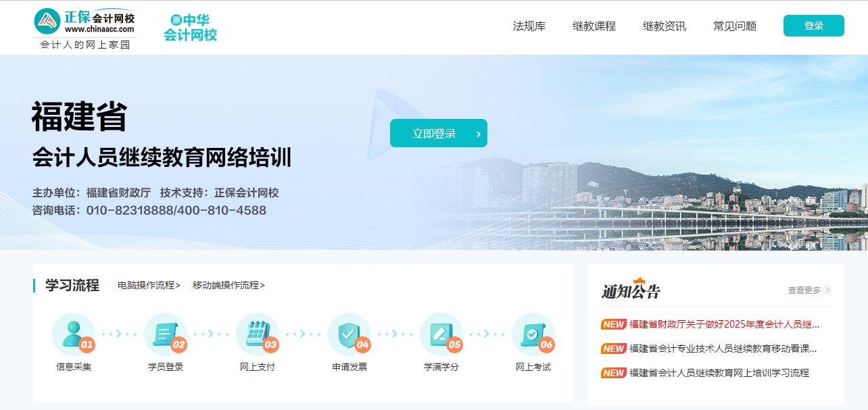Click the 学满学分 step 05 icon

[x=441, y=334]
